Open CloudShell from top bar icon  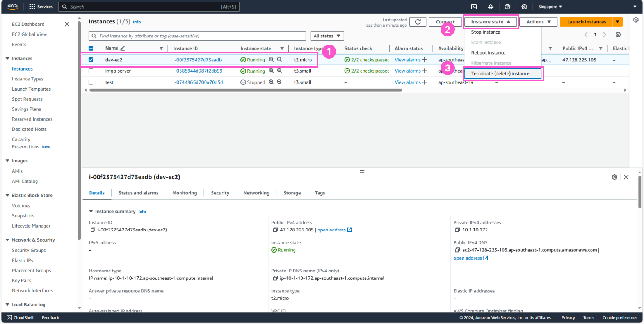(474, 7)
